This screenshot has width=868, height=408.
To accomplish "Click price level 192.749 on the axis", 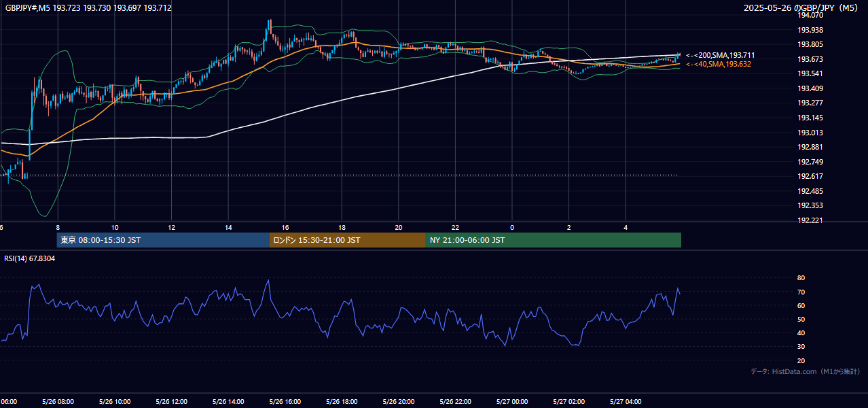I will coord(810,162).
